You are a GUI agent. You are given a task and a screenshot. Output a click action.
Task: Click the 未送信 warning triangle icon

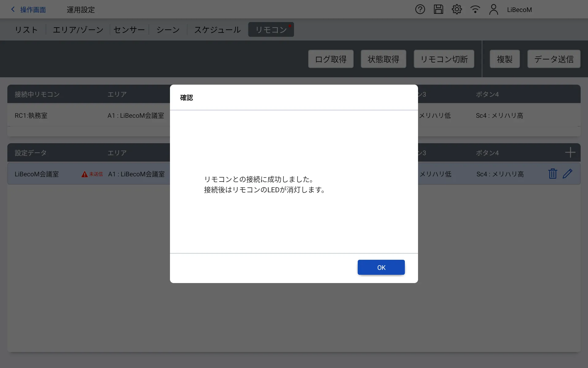click(x=85, y=174)
